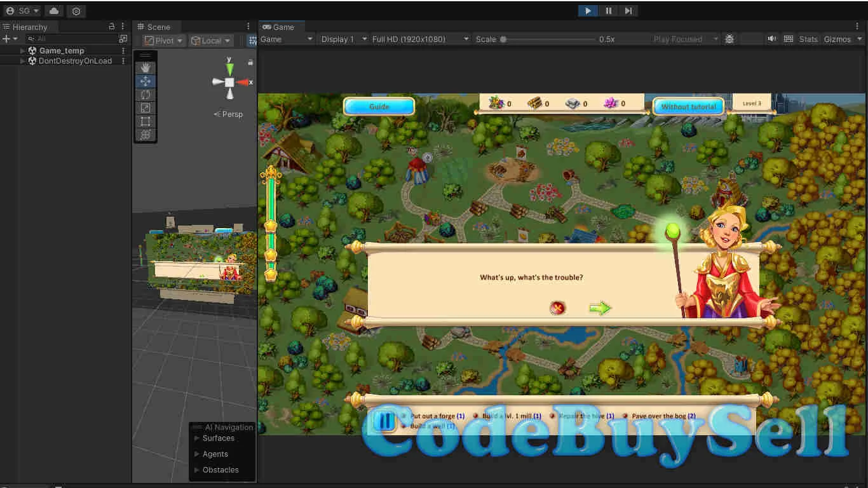
Task: Toggle the editor Pause button
Action: [x=608, y=11]
